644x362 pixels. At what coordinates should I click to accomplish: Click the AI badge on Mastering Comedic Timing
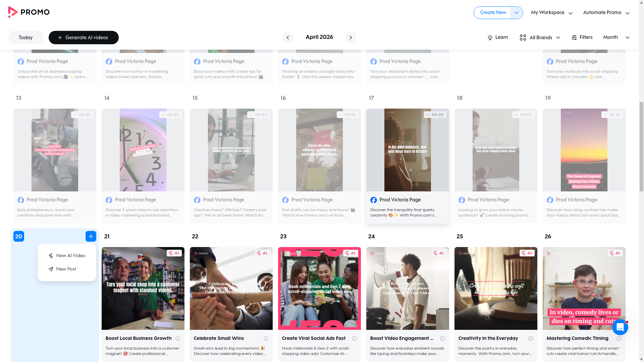tap(615, 253)
